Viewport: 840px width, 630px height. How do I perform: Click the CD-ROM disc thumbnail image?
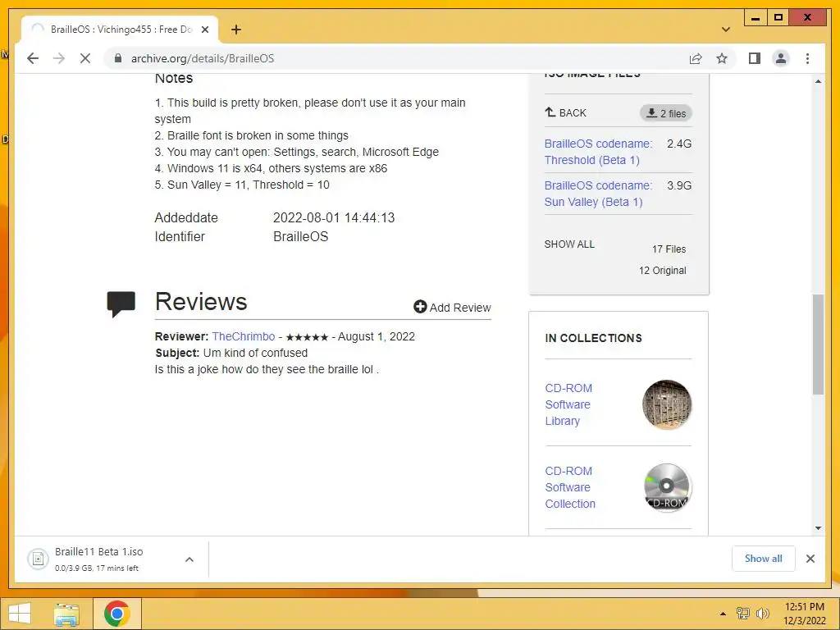click(667, 487)
